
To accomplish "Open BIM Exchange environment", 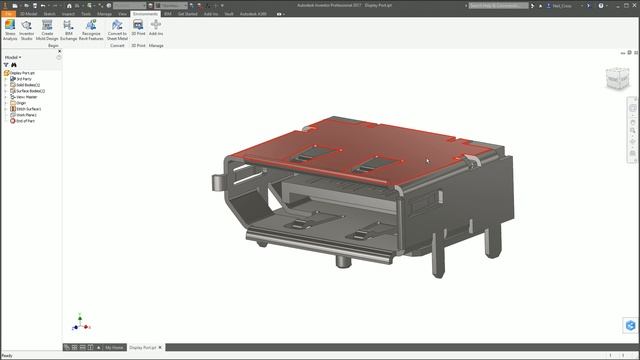I will click(x=68, y=30).
